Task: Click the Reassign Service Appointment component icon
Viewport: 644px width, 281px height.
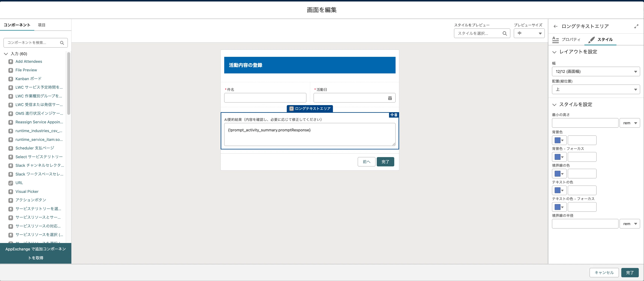Action: (x=11, y=122)
